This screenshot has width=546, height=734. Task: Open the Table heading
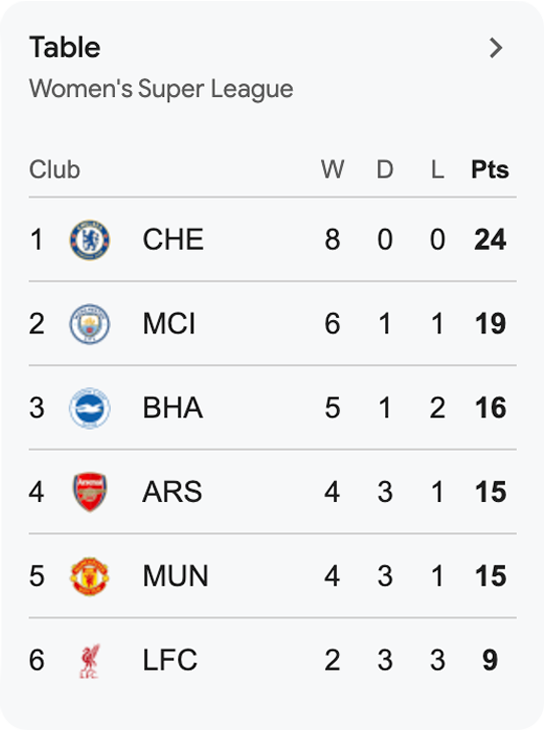tap(65, 47)
